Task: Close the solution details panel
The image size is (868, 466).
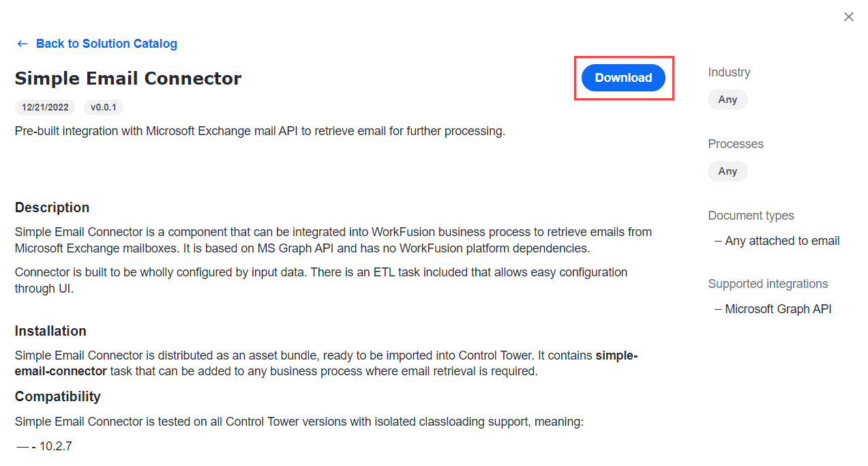Action: click(848, 17)
